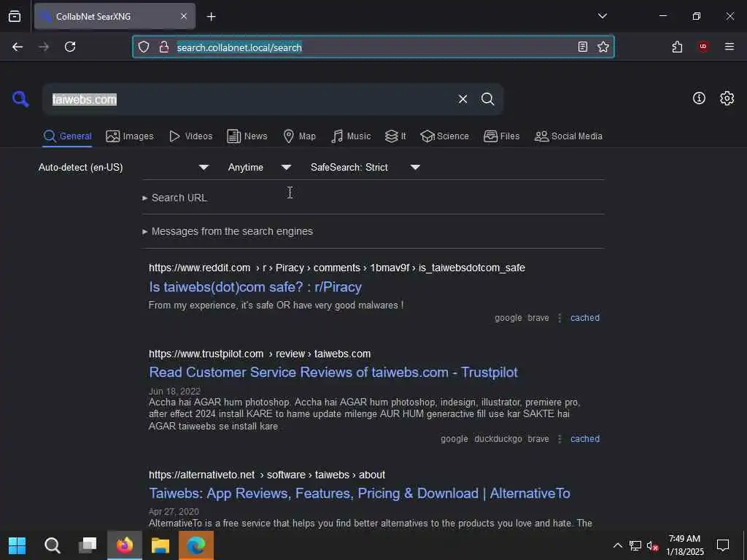The height and width of the screenshot is (560, 747).
Task: Submit search with the magnifier button
Action: click(487, 99)
